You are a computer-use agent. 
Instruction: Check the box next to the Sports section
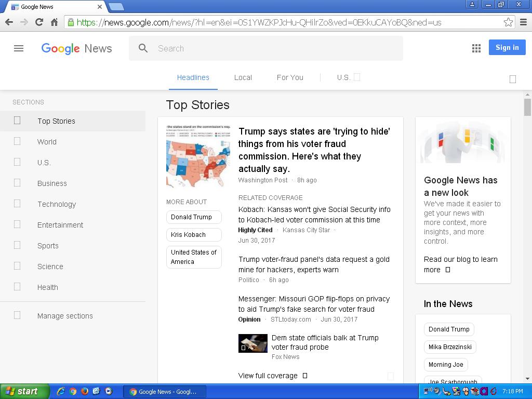click(x=17, y=245)
